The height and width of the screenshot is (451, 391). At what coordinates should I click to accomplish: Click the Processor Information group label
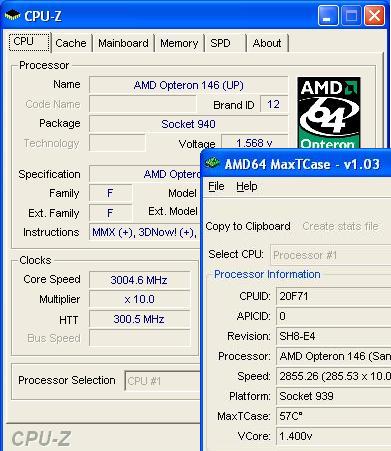tap(267, 274)
